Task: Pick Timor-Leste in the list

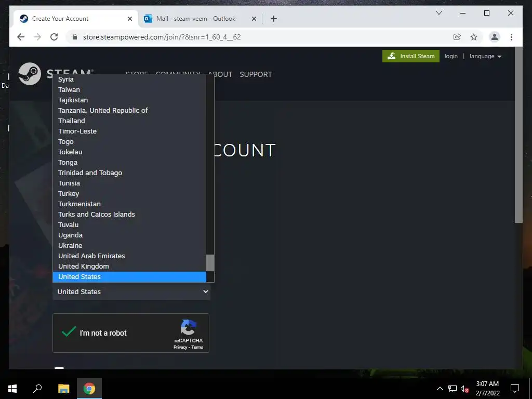Action: click(x=129, y=131)
